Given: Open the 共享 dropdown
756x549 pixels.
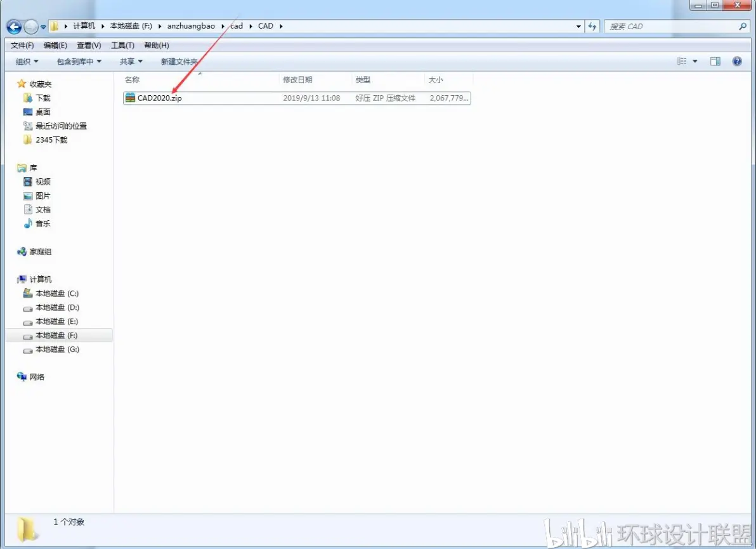Looking at the screenshot, I should (131, 62).
